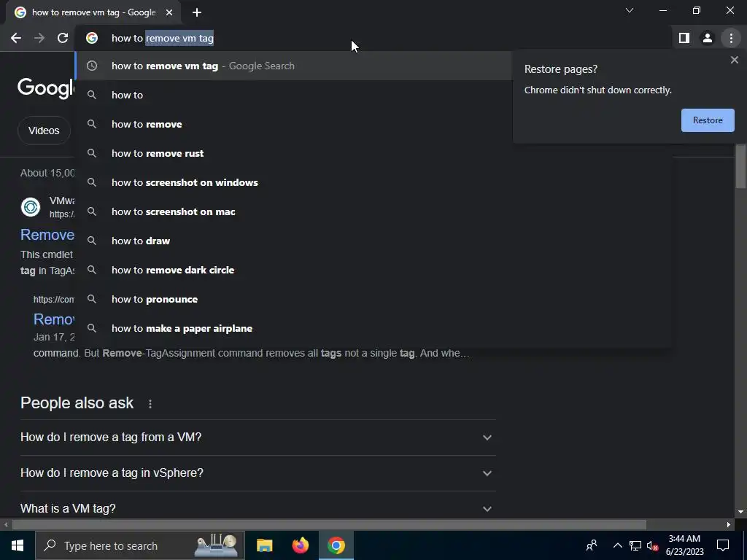Click the horizontal scrollbar thumb
The image size is (747, 560).
pyautogui.click(x=329, y=525)
